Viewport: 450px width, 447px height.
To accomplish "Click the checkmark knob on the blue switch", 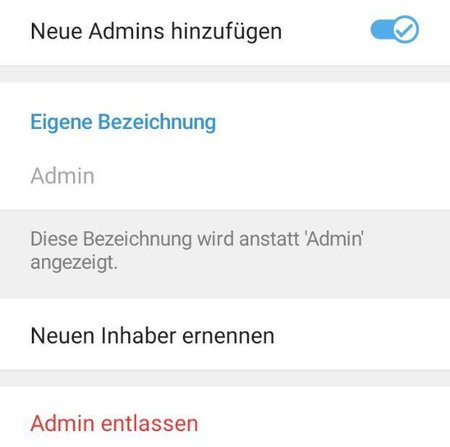I will click(405, 30).
